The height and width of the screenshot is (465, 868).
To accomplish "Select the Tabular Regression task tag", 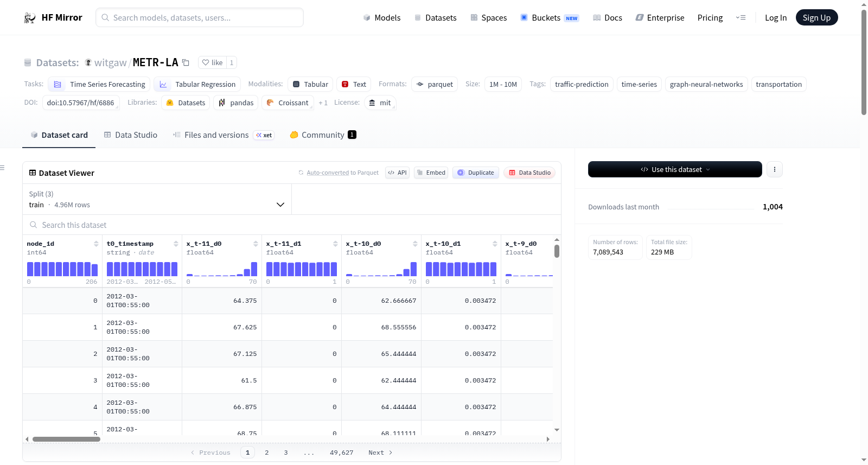I will pyautogui.click(x=197, y=84).
